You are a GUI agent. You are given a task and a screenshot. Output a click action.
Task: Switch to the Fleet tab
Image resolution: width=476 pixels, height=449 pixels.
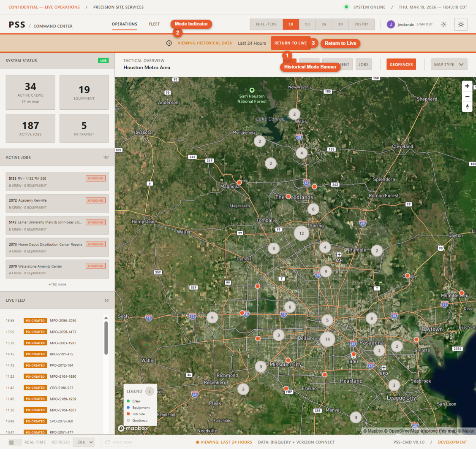[x=154, y=24]
